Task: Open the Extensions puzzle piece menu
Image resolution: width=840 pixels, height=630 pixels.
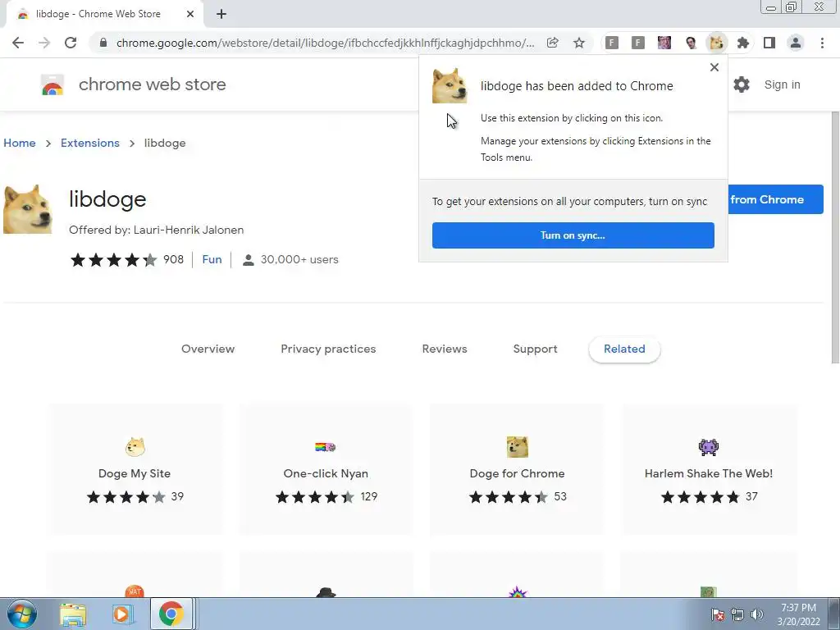Action: (742, 43)
